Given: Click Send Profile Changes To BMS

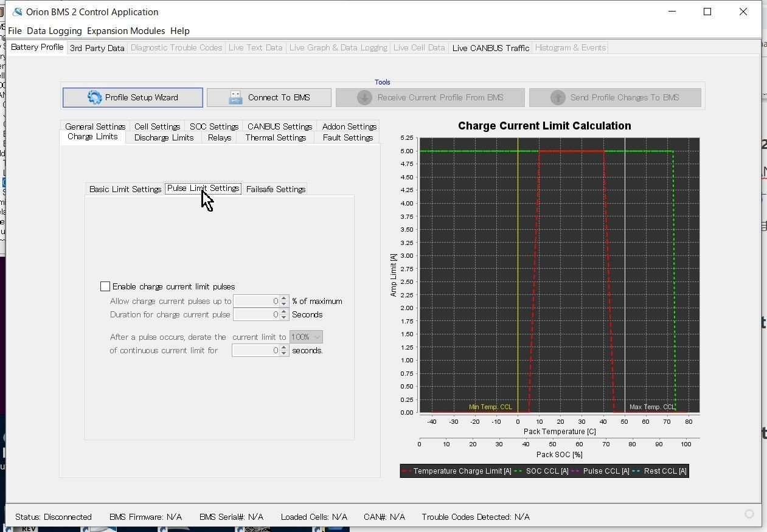Looking at the screenshot, I should click(x=615, y=97).
